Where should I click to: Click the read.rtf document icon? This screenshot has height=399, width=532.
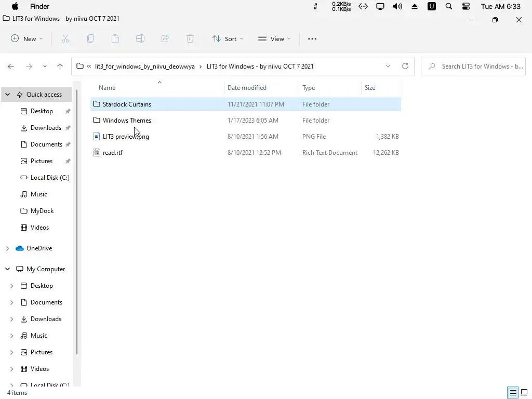point(97,152)
